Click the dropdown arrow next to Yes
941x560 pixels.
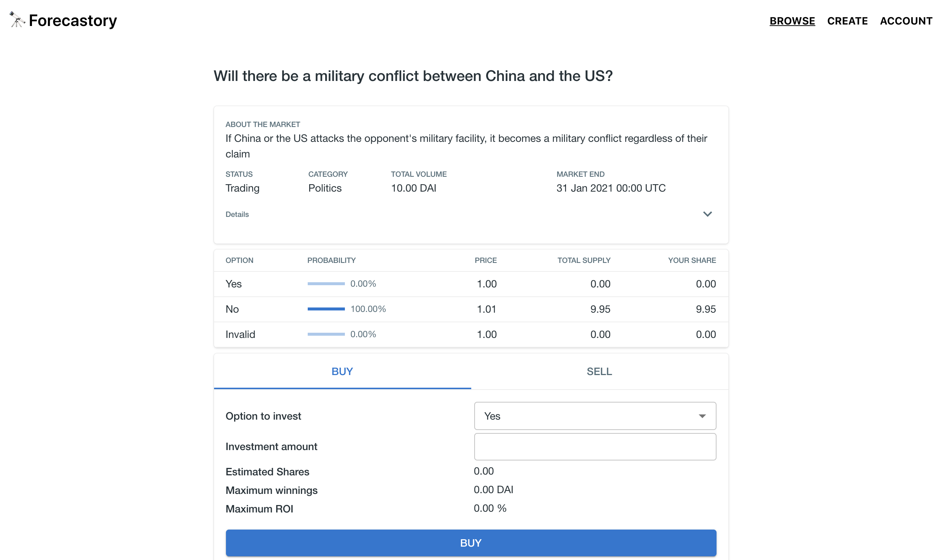[x=702, y=416]
